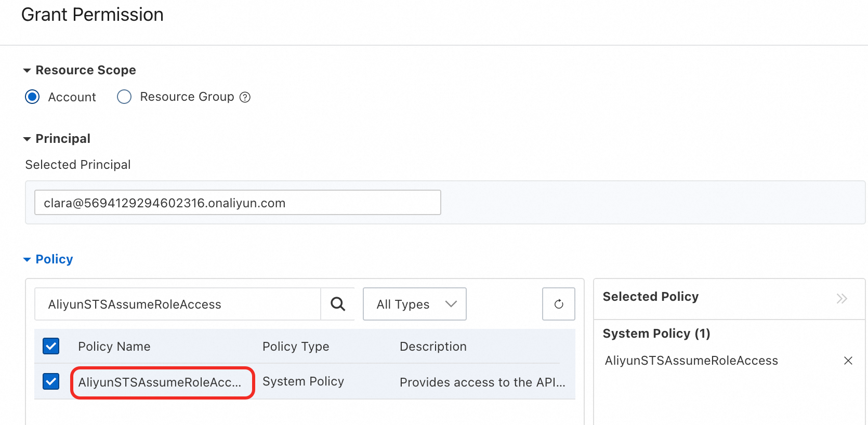The width and height of the screenshot is (868, 425).
Task: Collapse Selected Policy panel with double chevron
Action: tap(841, 298)
